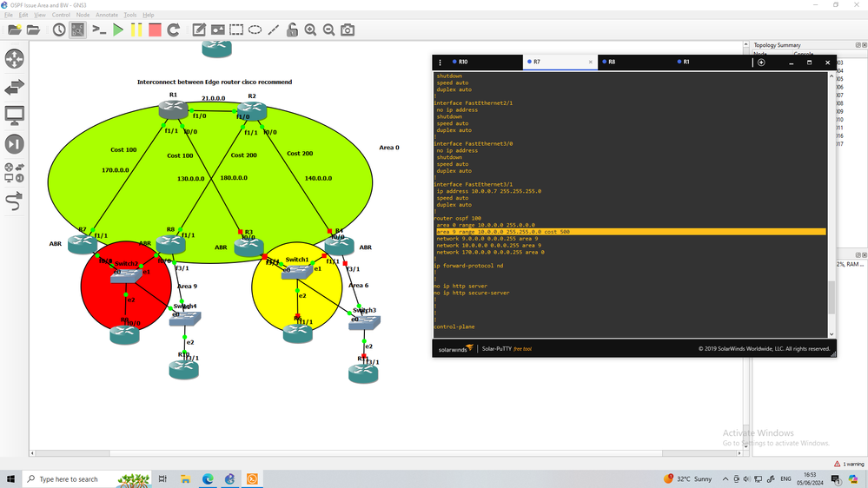Open the Tools menu
The height and width of the screenshot is (488, 868).
click(130, 15)
